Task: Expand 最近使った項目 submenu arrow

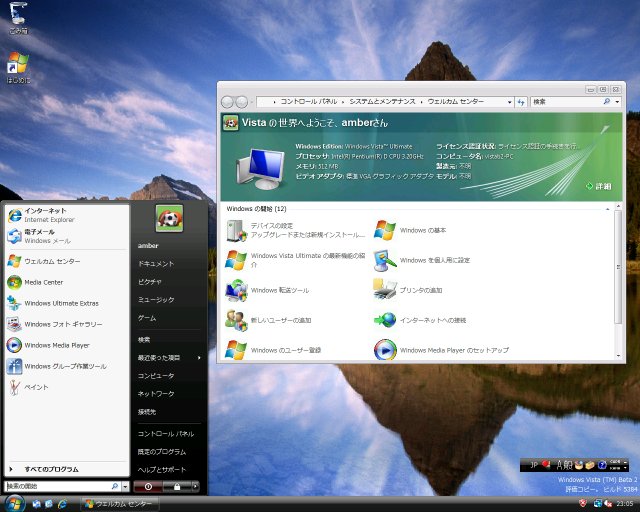Action: pos(199,358)
